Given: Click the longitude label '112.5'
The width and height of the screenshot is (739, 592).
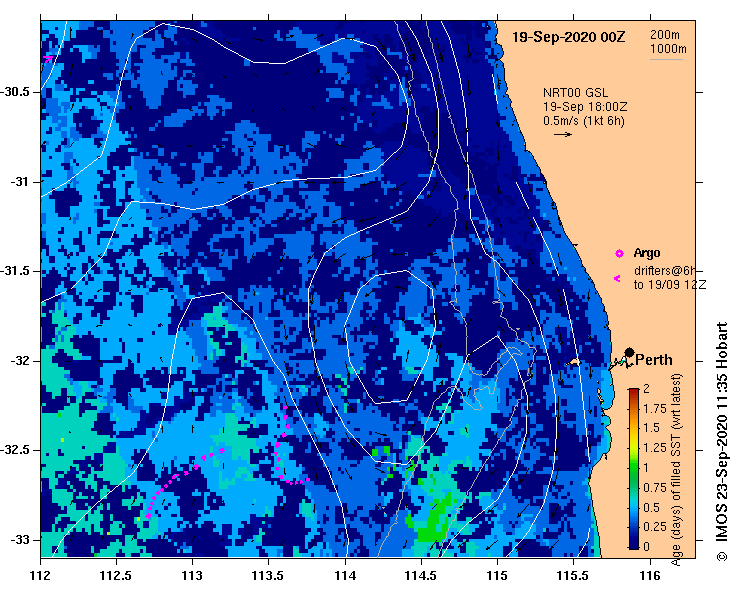Looking at the screenshot, I should coord(115,576).
